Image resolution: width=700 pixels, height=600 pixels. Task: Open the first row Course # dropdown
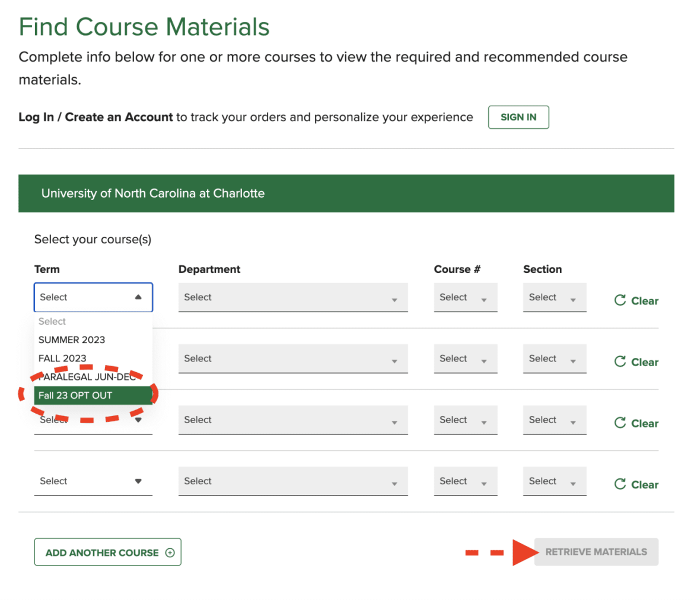click(465, 297)
